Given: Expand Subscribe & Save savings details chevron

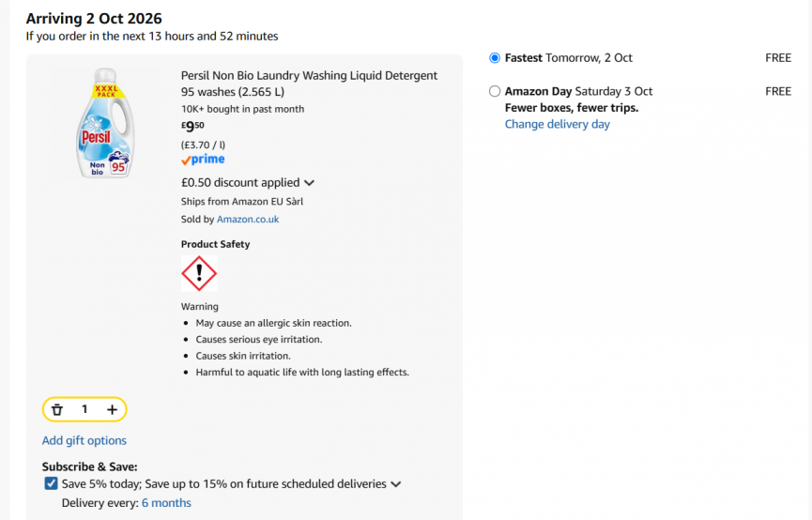Looking at the screenshot, I should [395, 484].
